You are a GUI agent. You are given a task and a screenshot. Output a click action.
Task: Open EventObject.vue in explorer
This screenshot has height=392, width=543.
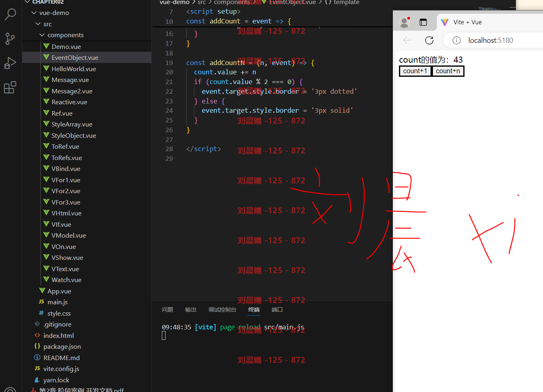[x=75, y=58]
